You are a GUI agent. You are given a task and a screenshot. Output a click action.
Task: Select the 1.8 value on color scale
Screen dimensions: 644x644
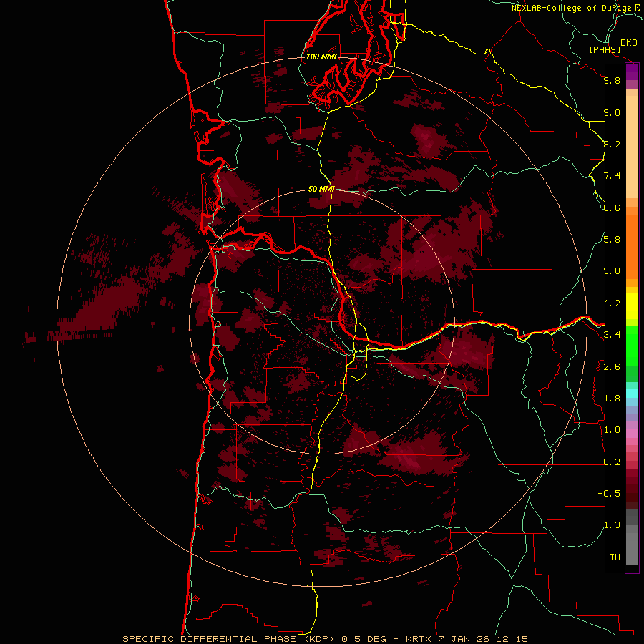(612, 398)
